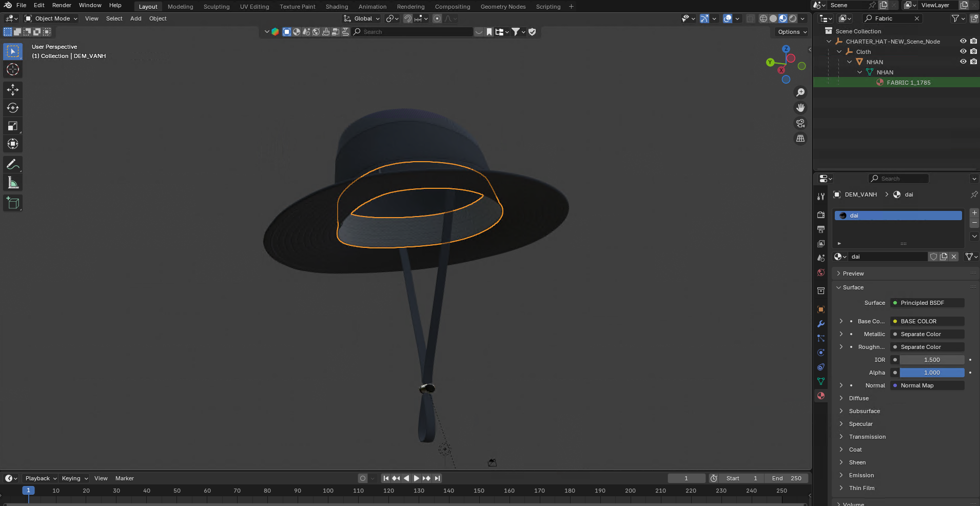Switch to the Shading workspace tab

pyautogui.click(x=337, y=7)
